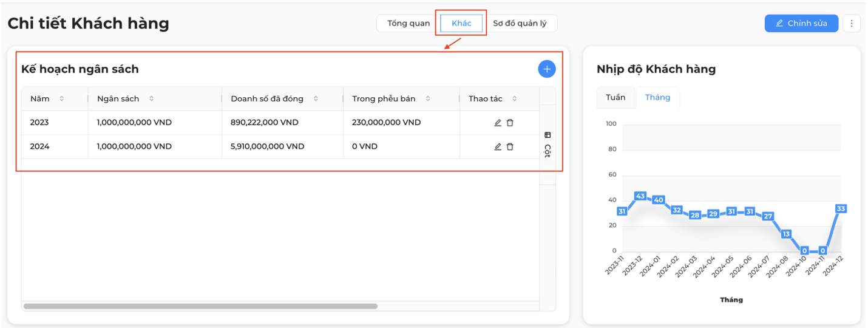
Task: Sort by the Thao tác column
Action: point(515,99)
